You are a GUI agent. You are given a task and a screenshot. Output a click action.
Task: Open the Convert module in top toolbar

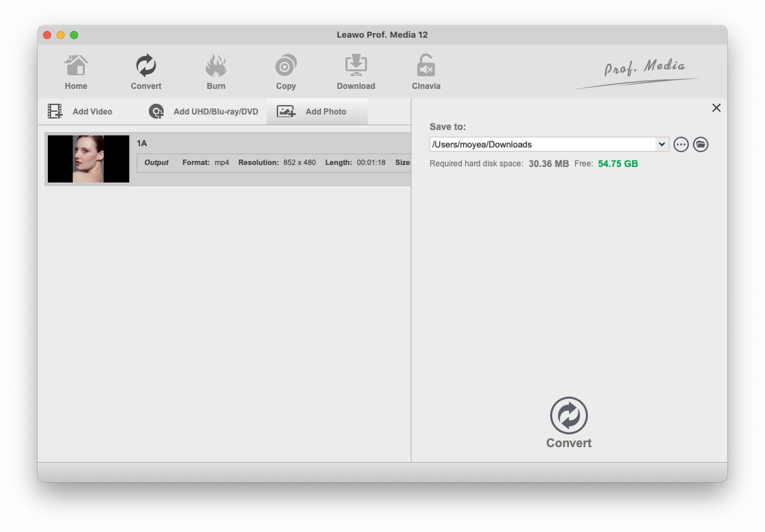[146, 72]
